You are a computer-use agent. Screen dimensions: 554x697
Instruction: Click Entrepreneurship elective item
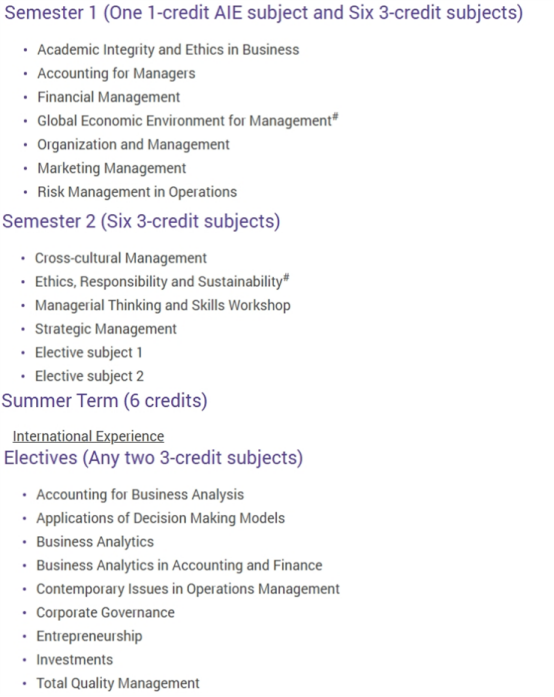(89, 636)
